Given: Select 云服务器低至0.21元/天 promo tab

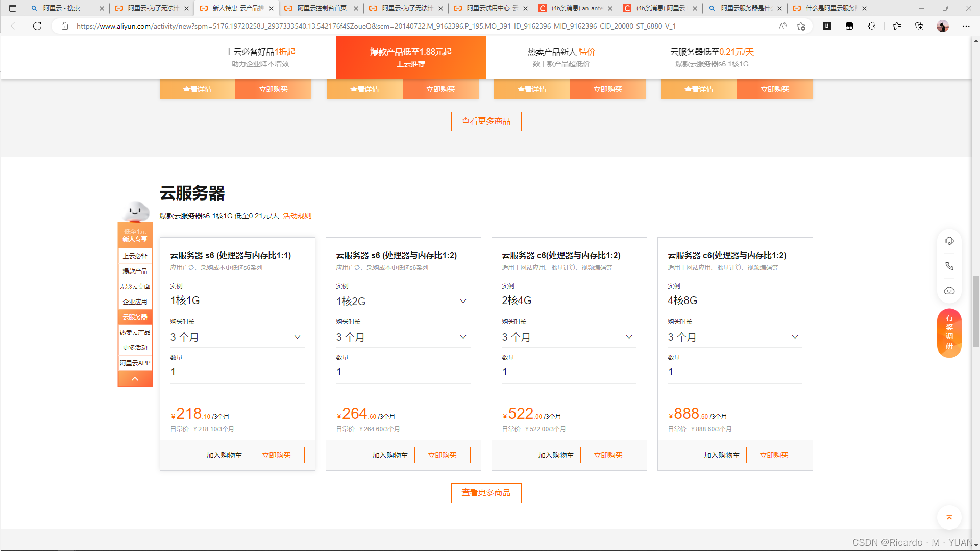Looking at the screenshot, I should tap(712, 57).
